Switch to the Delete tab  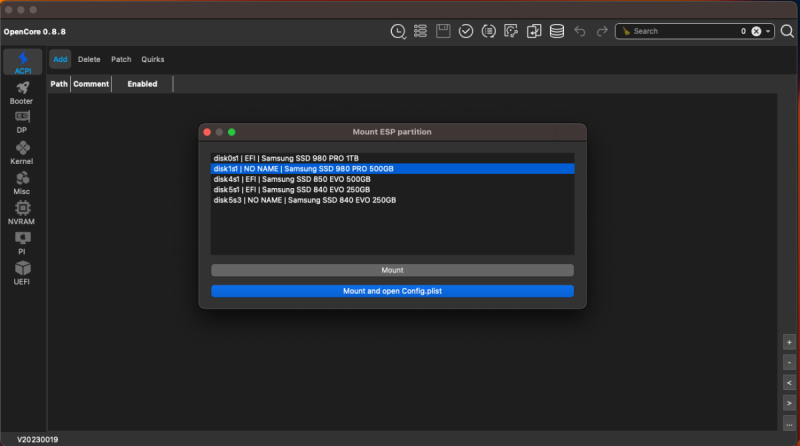tap(89, 59)
